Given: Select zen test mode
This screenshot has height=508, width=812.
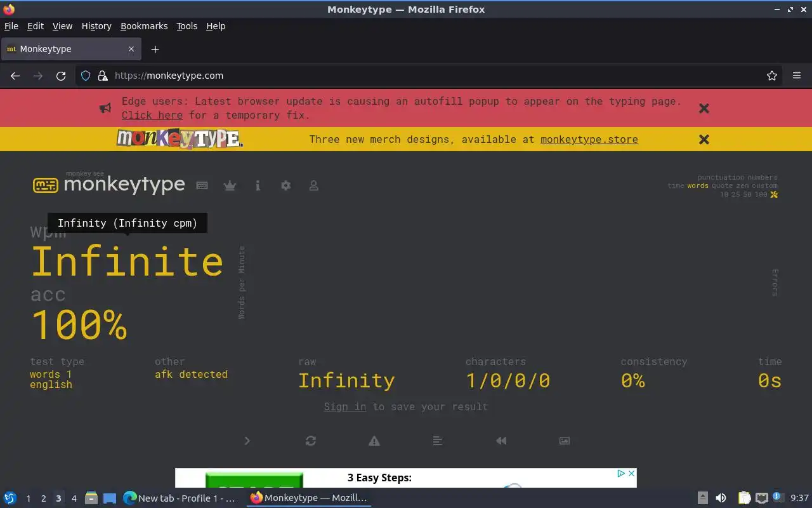Looking at the screenshot, I should 742,186.
